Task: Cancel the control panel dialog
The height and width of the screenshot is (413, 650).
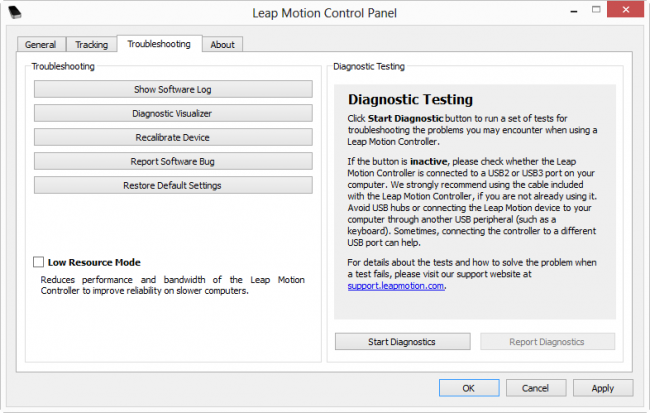Action: pos(535,388)
